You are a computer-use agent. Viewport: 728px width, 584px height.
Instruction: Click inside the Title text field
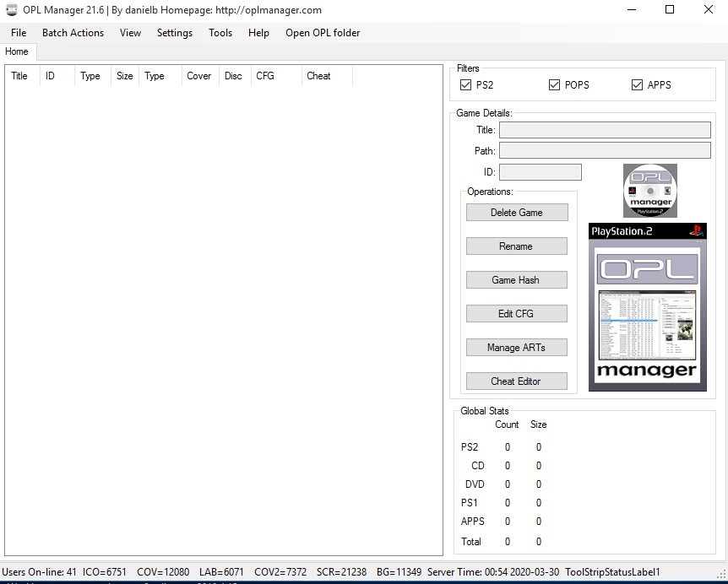604,129
